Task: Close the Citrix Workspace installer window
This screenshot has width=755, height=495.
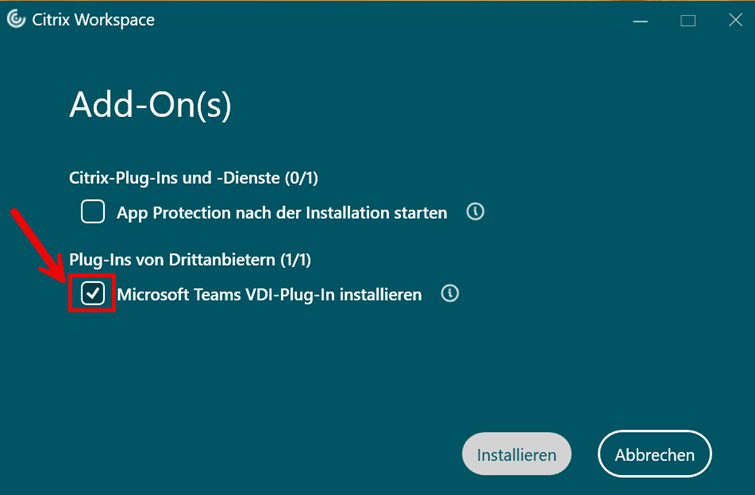Action: click(735, 20)
